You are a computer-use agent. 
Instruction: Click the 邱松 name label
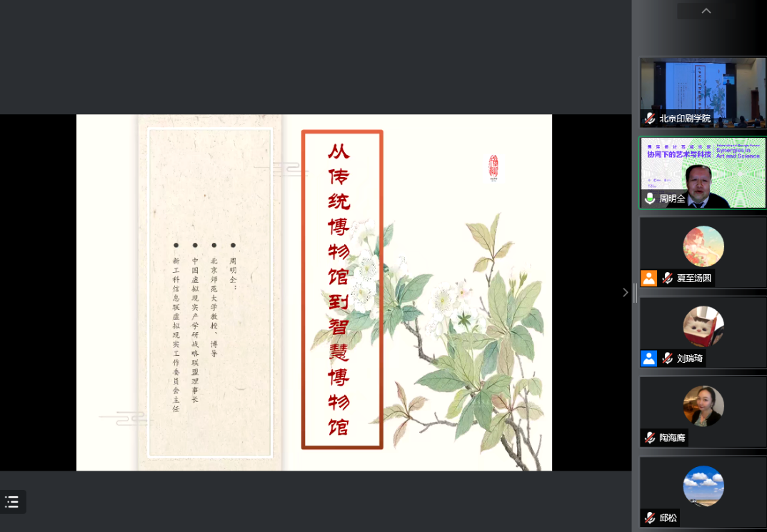(668, 518)
